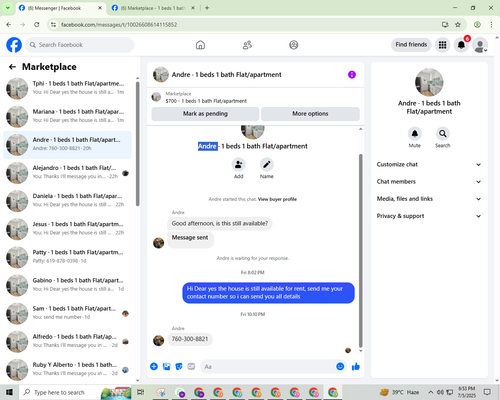Image resolution: width=500 pixels, height=400 pixels.
Task: Click the conversation list scrollbar
Action: click(x=137, y=144)
